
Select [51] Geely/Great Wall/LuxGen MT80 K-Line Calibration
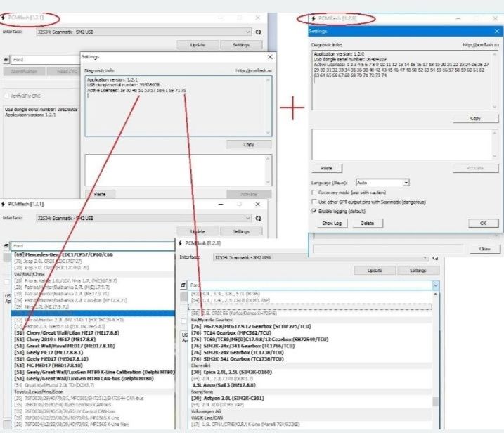pos(94,373)
